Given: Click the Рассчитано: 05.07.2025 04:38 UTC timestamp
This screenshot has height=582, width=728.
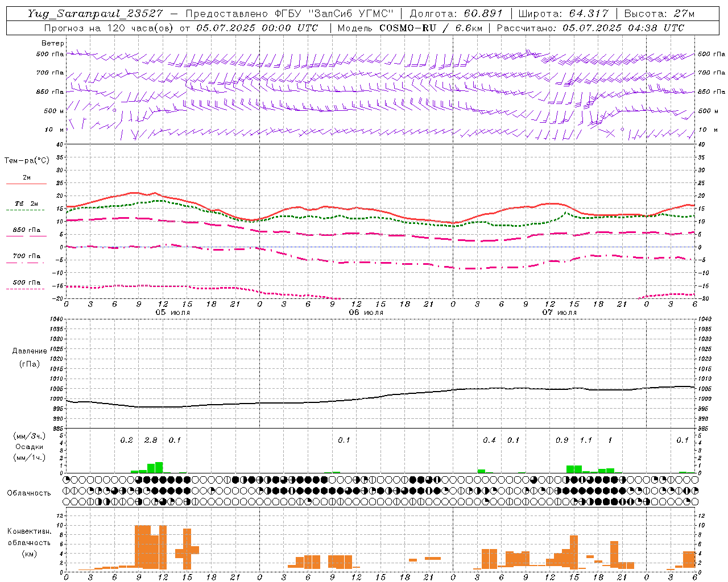Looking at the screenshot, I should coord(590,28).
